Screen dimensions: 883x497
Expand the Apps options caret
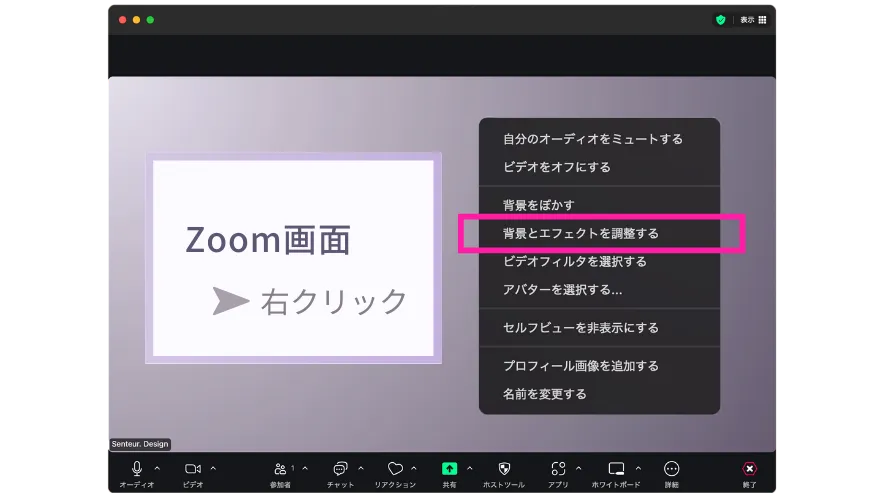coord(578,468)
